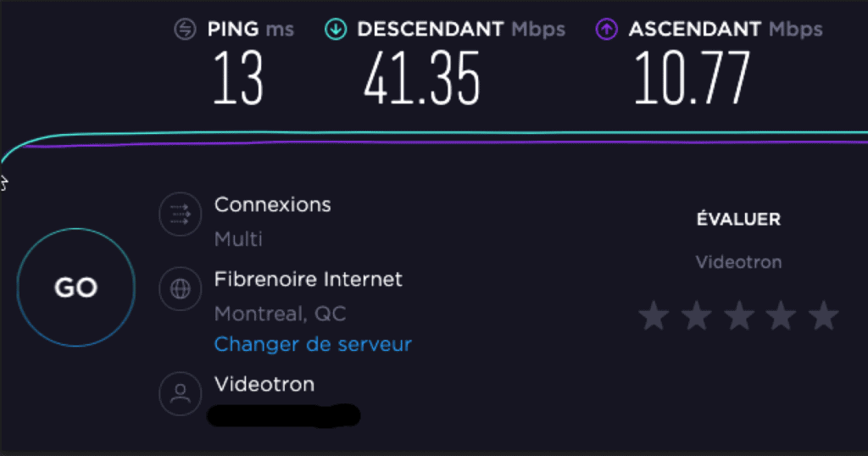Rate Videotron one star

click(x=654, y=315)
